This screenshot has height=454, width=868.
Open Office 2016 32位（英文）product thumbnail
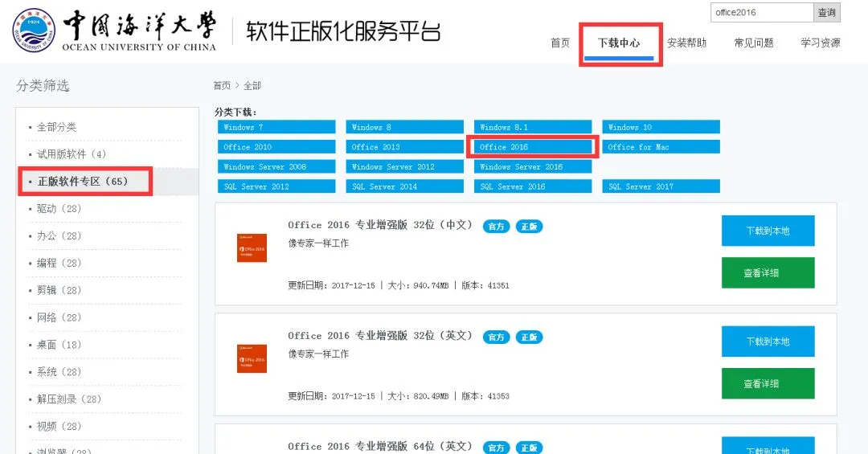point(252,358)
